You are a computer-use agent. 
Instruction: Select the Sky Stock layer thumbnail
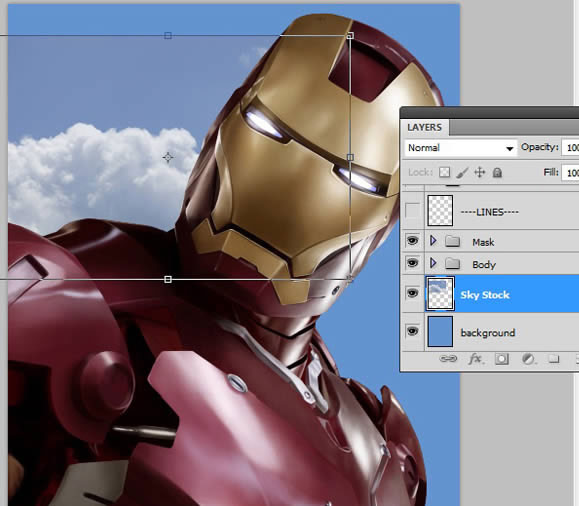point(440,294)
